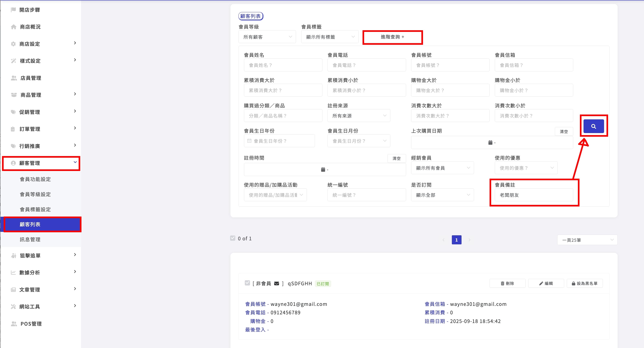
Task: Click the newspaper icon beside 文章管理
Action: pos(14,290)
